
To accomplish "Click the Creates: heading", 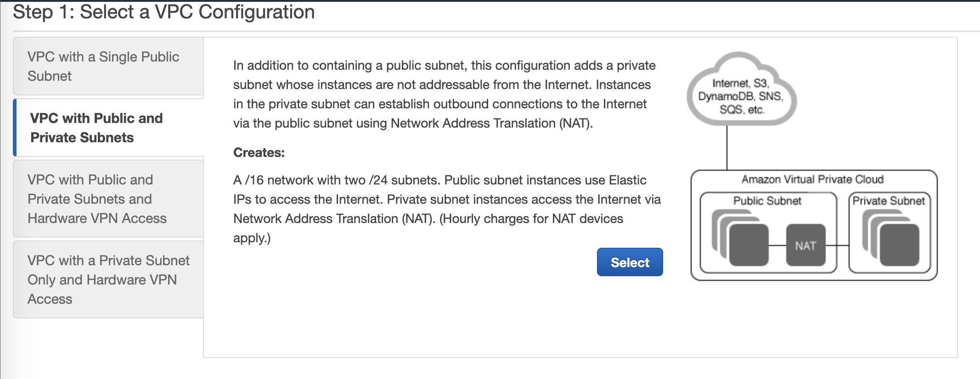I will point(259,152).
